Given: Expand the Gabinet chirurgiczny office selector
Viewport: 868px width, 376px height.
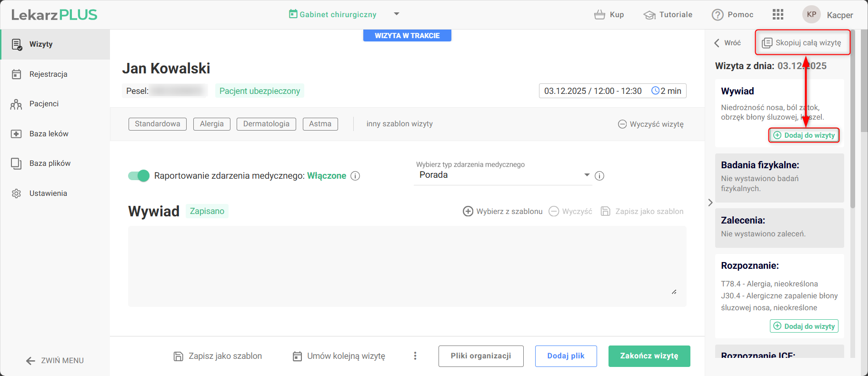Looking at the screenshot, I should [397, 14].
